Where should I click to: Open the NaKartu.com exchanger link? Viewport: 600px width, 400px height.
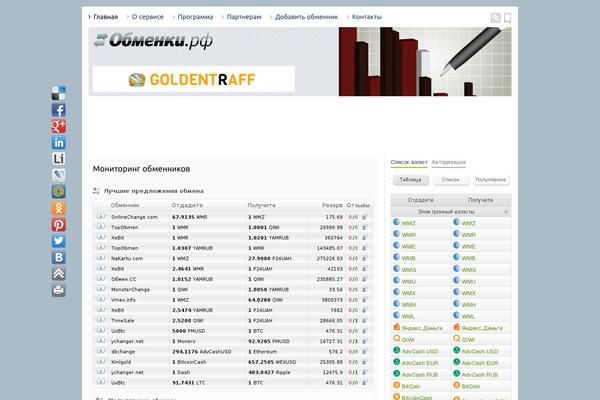127,258
